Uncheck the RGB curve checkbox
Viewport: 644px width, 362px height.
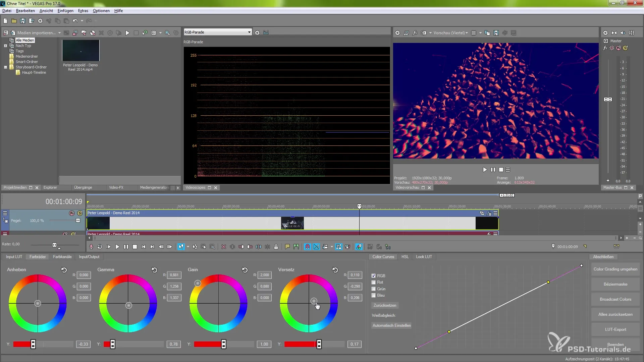374,276
